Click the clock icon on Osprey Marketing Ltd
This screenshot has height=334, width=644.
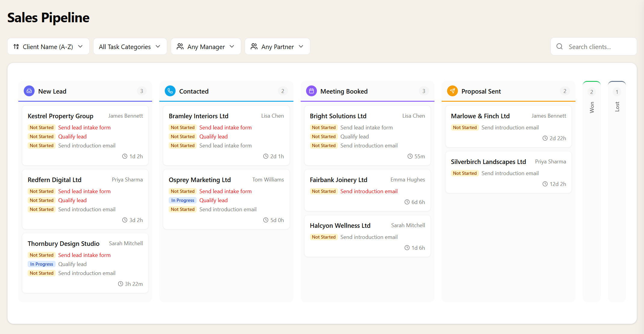tap(266, 220)
